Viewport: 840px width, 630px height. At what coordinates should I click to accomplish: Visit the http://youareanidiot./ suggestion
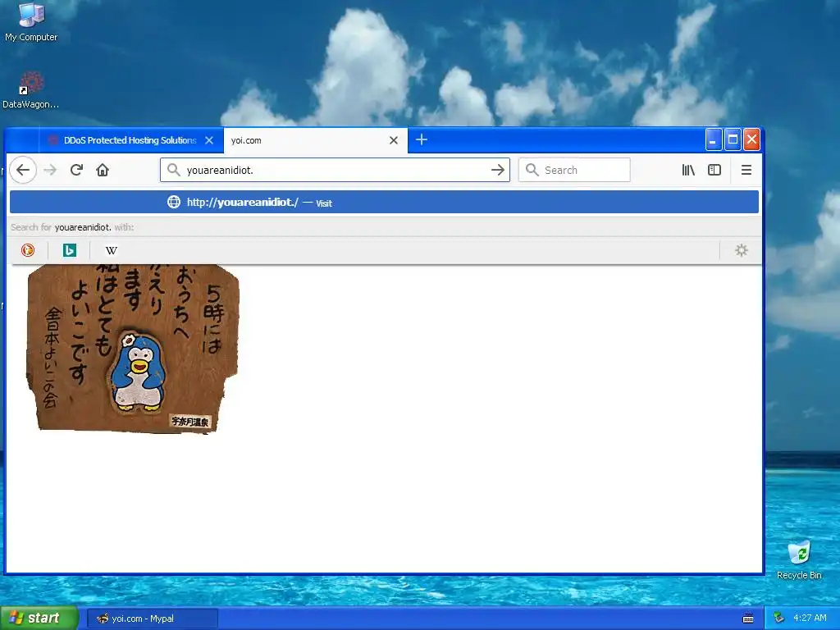click(x=384, y=203)
